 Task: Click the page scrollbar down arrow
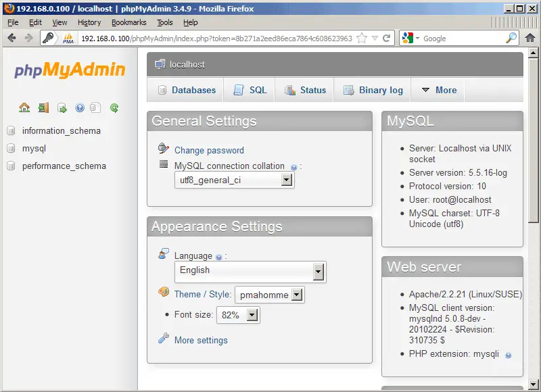pyautogui.click(x=534, y=383)
